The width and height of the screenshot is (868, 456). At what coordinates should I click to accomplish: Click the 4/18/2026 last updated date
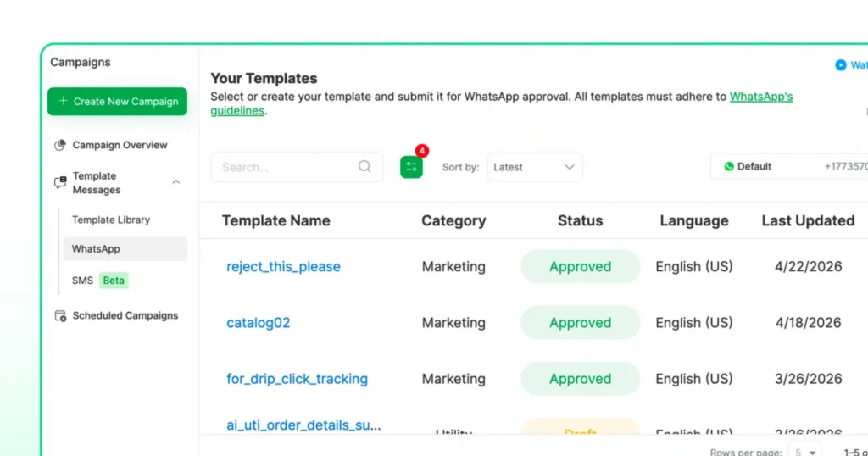click(808, 323)
